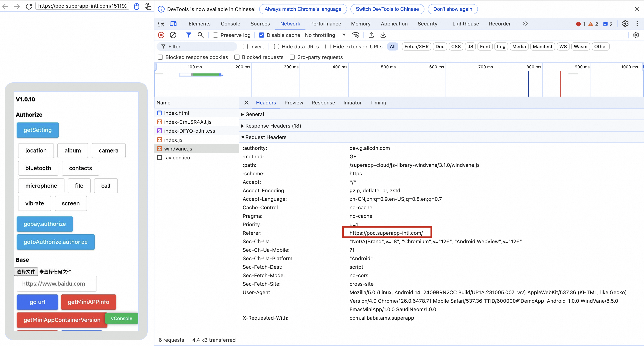Enable Preserve log checkbox
This screenshot has height=346, width=644.
(x=216, y=35)
